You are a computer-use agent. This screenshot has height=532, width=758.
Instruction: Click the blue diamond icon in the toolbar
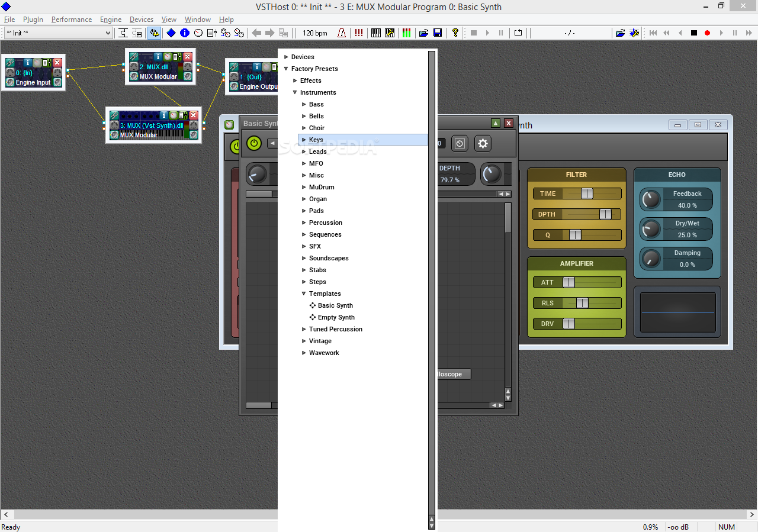click(171, 33)
